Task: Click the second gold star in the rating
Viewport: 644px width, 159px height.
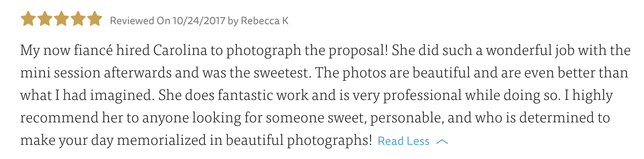Action: pos(45,19)
